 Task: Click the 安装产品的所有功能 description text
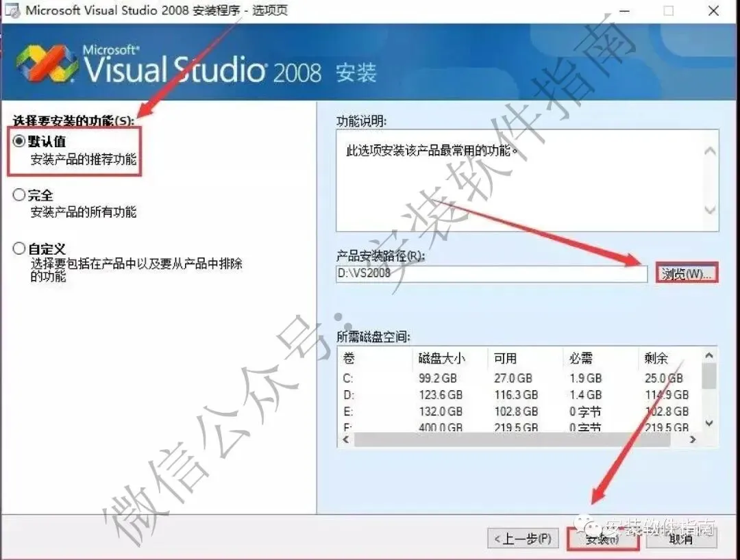(84, 212)
